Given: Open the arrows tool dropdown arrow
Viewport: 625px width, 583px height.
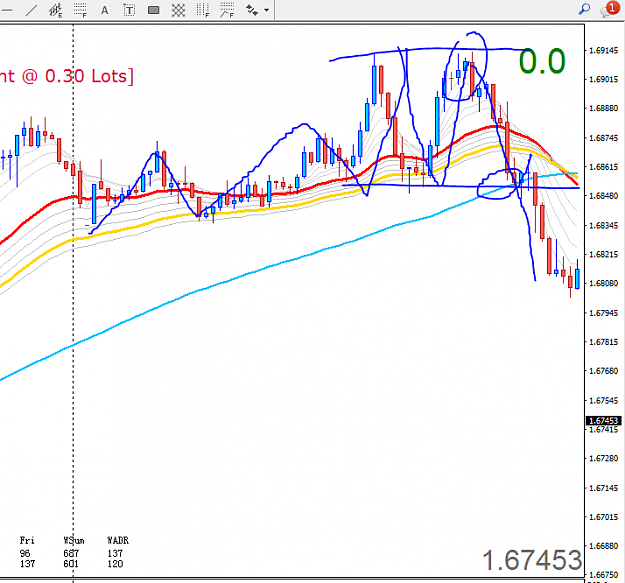Looking at the screenshot, I should pyautogui.click(x=267, y=10).
